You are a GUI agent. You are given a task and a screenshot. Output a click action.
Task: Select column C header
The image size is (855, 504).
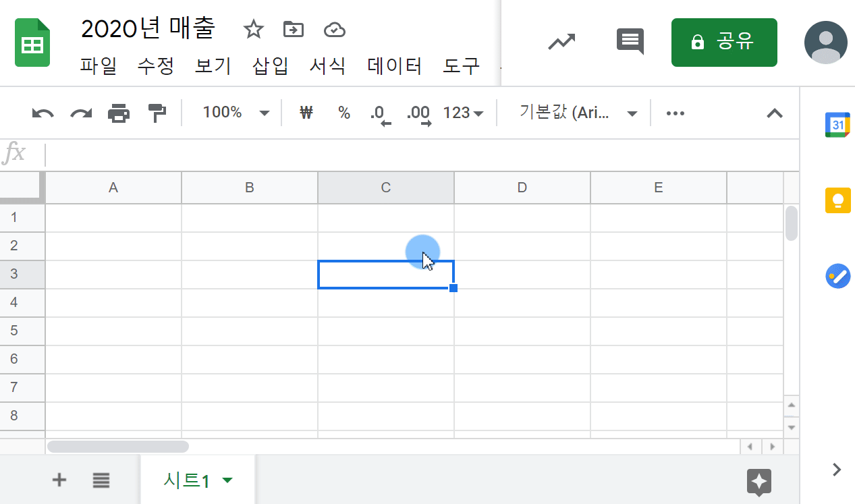[x=386, y=188]
